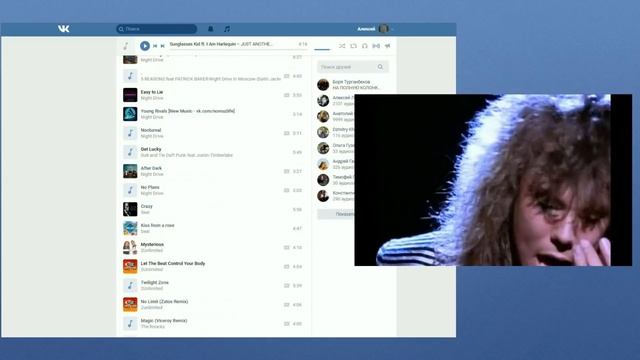Show lyrics icon for Mysterious
The image size is (640, 360).
tap(287, 247)
